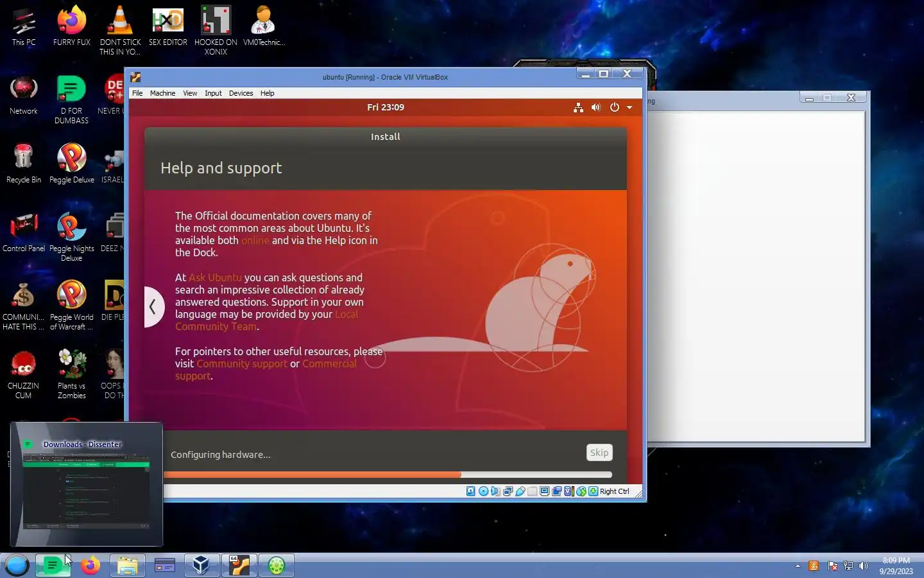
Task: Open the File Explorer taskbar button
Action: tap(127, 565)
